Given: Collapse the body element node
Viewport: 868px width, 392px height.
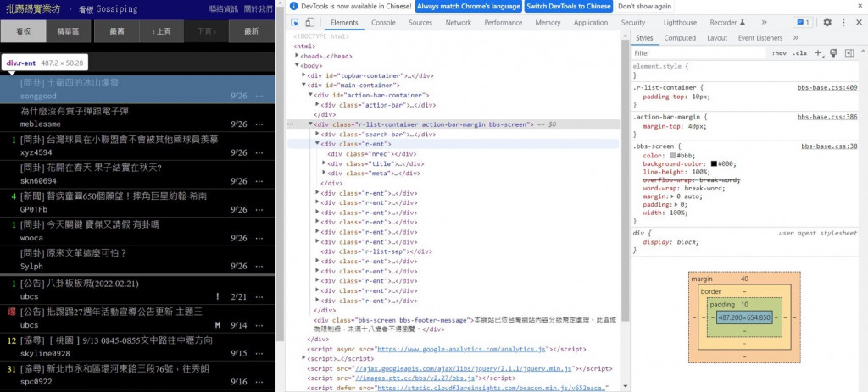Looking at the screenshot, I should 298,66.
